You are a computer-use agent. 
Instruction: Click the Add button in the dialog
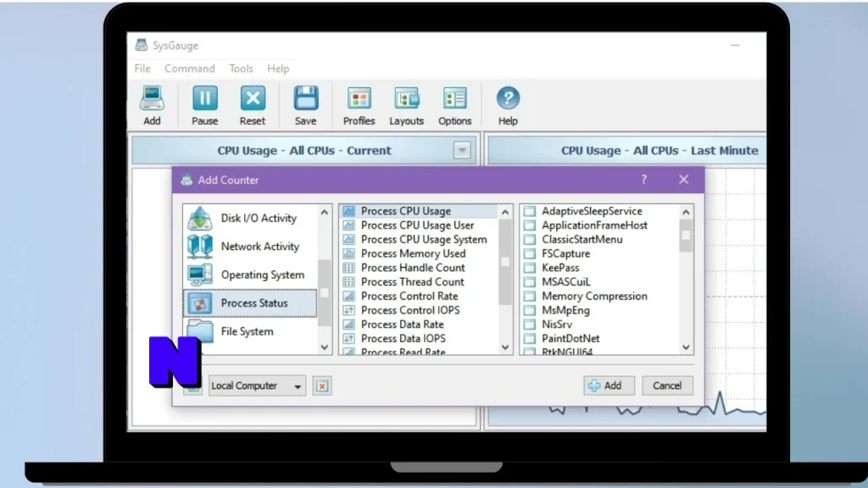point(609,385)
